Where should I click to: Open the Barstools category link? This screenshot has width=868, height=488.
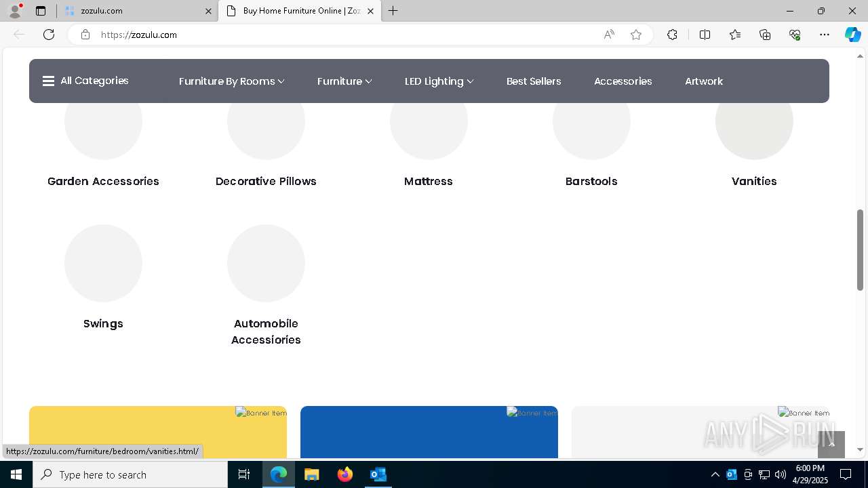coord(591,181)
